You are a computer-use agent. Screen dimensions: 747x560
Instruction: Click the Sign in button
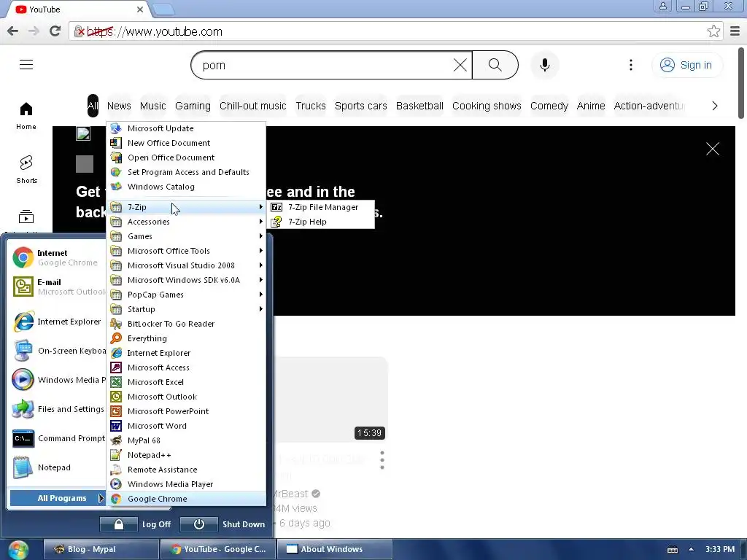[686, 65]
